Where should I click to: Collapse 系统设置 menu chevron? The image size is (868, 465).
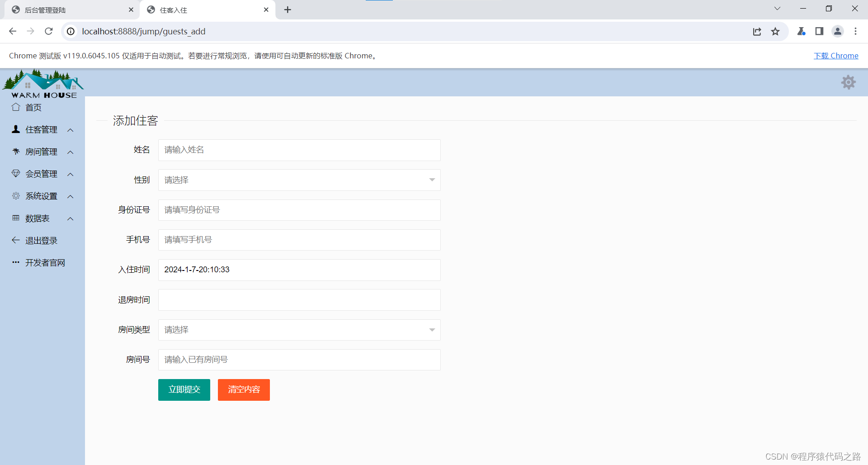(x=71, y=196)
